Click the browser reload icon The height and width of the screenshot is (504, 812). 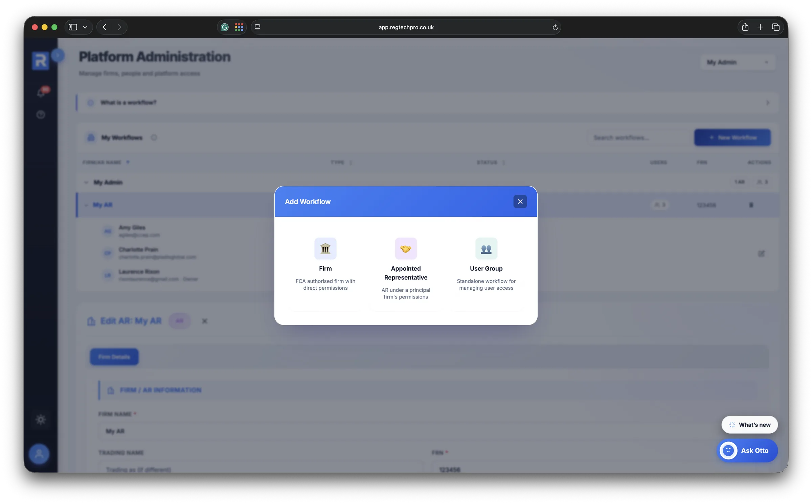[x=555, y=27]
